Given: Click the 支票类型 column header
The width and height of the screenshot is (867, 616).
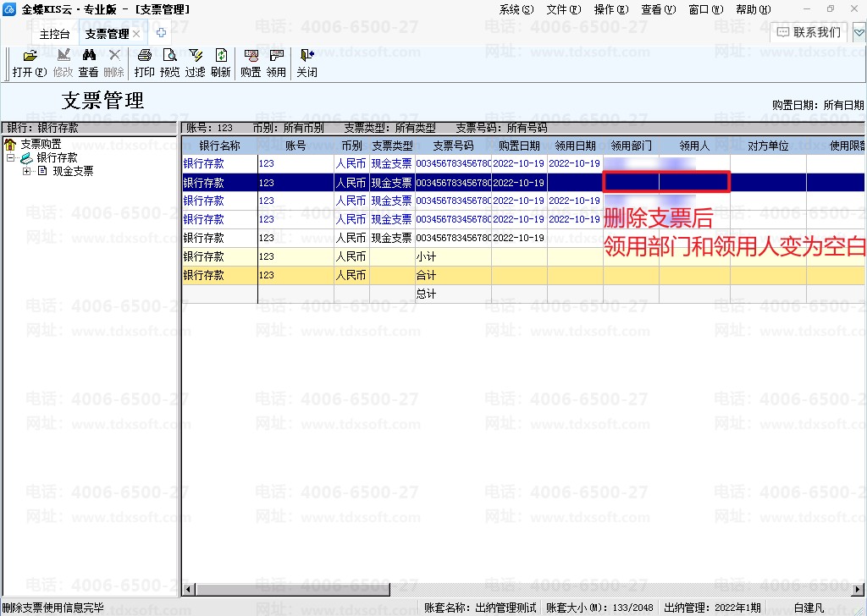Looking at the screenshot, I should pos(392,146).
